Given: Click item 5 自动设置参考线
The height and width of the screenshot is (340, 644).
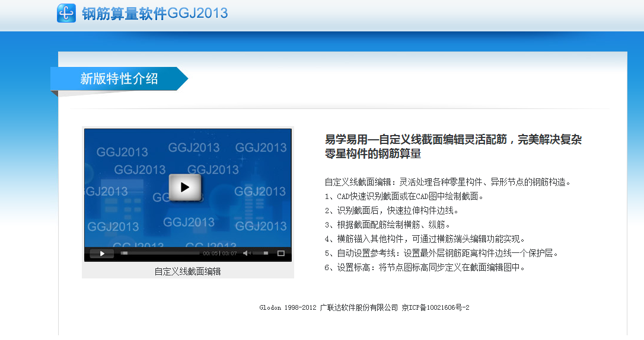Looking at the screenshot, I should 442,254.
